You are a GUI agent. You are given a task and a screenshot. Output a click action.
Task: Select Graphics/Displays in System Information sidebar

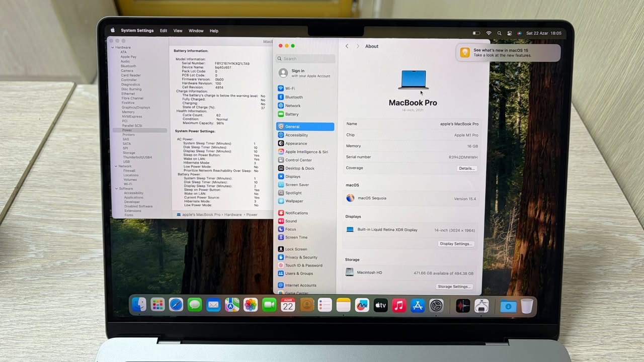coord(136,107)
